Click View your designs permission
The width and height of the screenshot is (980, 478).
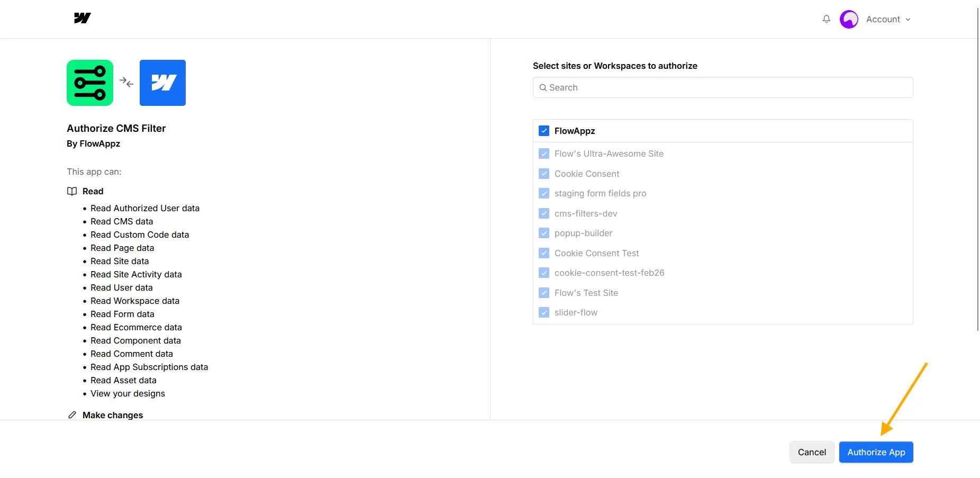tap(128, 393)
